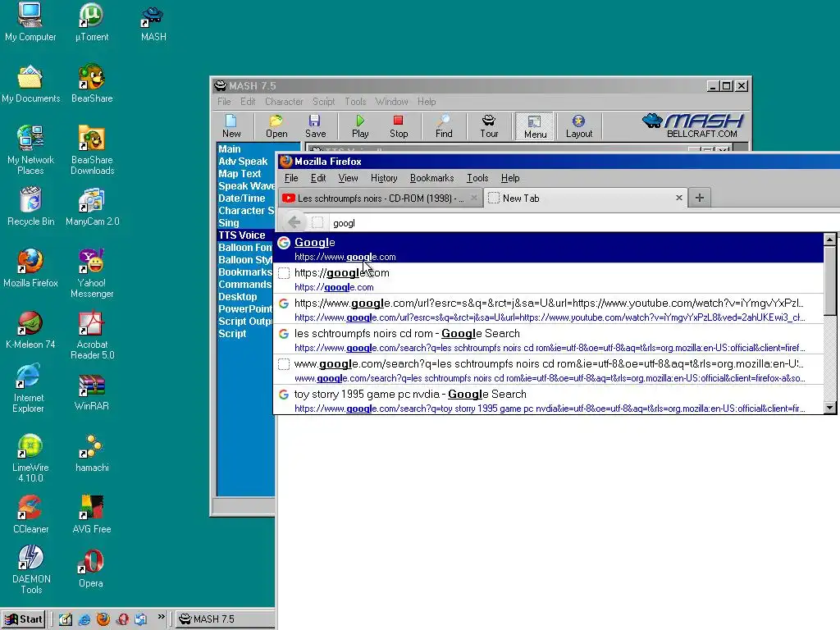Select the Recycle Bin icon
Screen dimensions: 840x630
[x=30, y=206]
